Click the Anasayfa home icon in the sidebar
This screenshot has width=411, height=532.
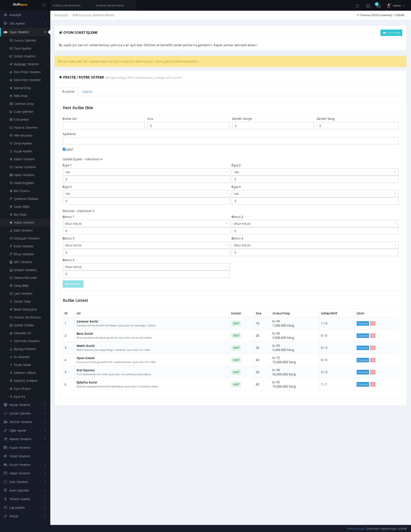click(x=5, y=15)
